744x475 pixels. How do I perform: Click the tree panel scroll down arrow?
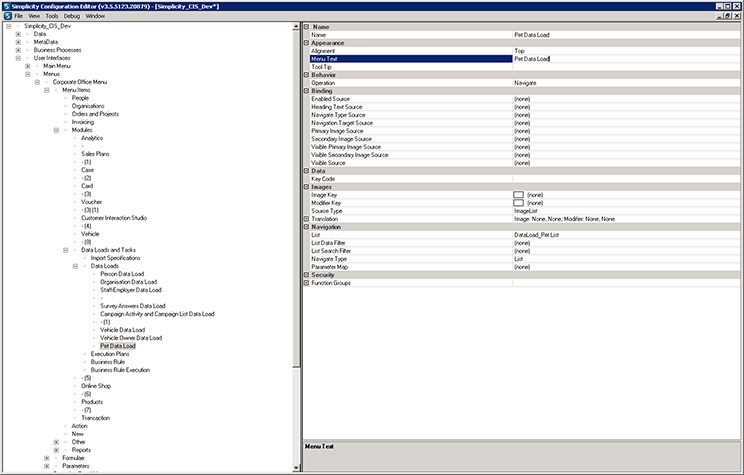click(297, 467)
